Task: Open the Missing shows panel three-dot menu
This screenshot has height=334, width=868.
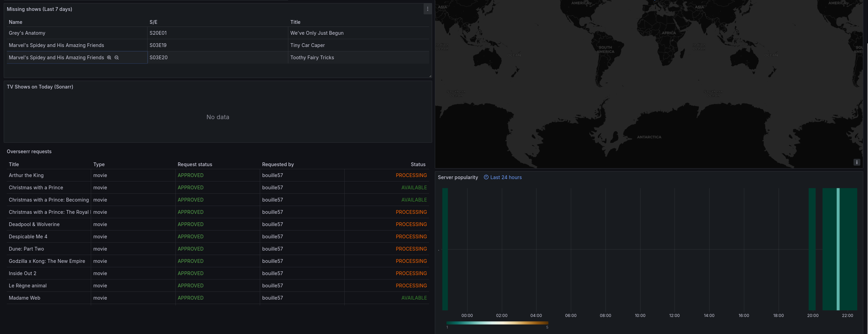Action: click(427, 9)
